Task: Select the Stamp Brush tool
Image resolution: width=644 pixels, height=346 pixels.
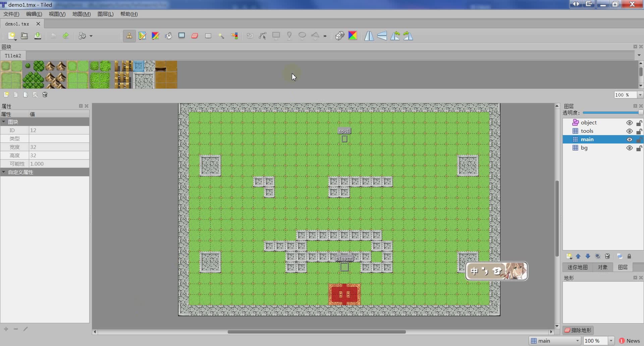Action: tap(129, 36)
